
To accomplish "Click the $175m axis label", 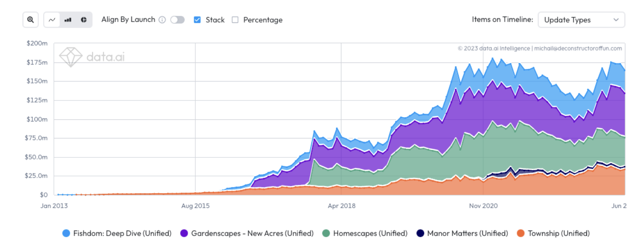I will pyautogui.click(x=37, y=62).
